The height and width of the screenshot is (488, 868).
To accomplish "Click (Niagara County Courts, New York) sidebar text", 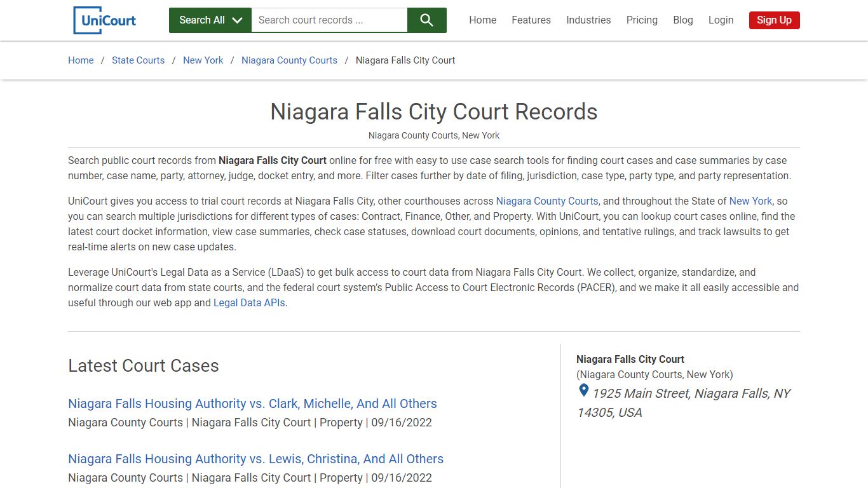I will point(654,374).
